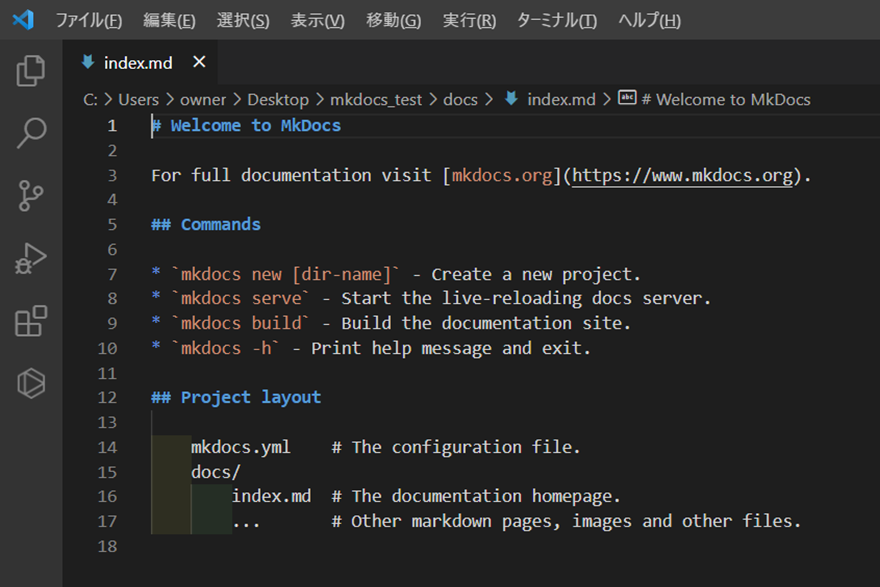Open the 編集(E) menu
The height and width of the screenshot is (587, 880).
(x=169, y=21)
